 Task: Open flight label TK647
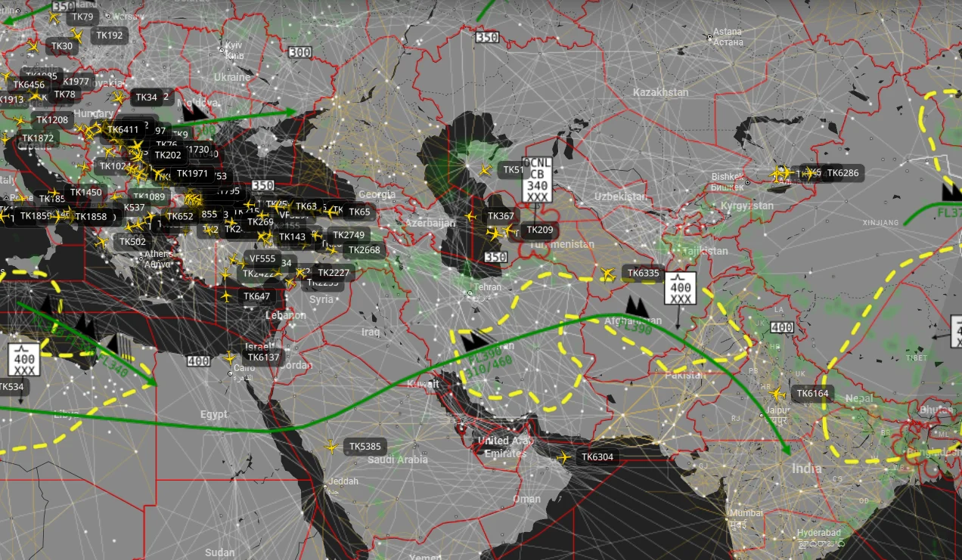coord(257,296)
